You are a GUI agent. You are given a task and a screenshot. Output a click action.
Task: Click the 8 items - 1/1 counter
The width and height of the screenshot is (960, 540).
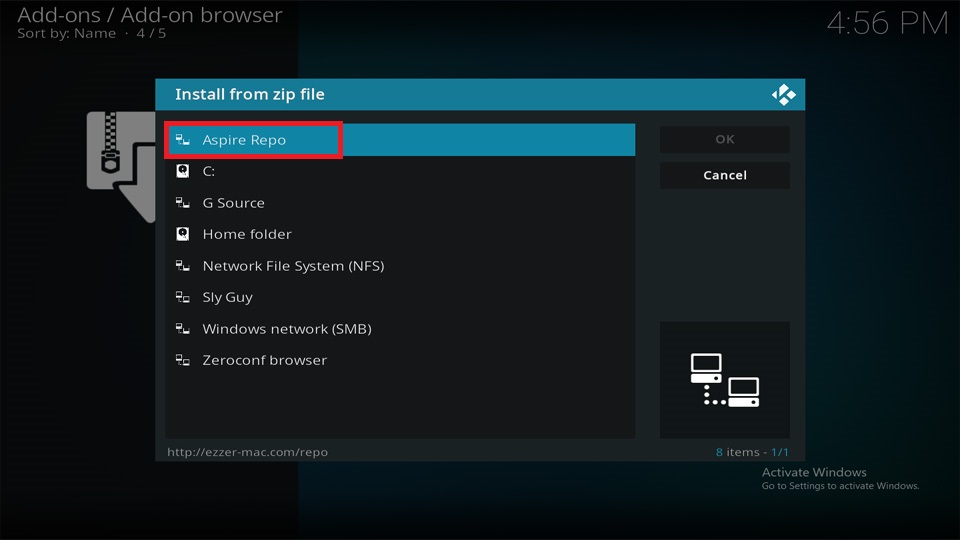pyautogui.click(x=752, y=452)
